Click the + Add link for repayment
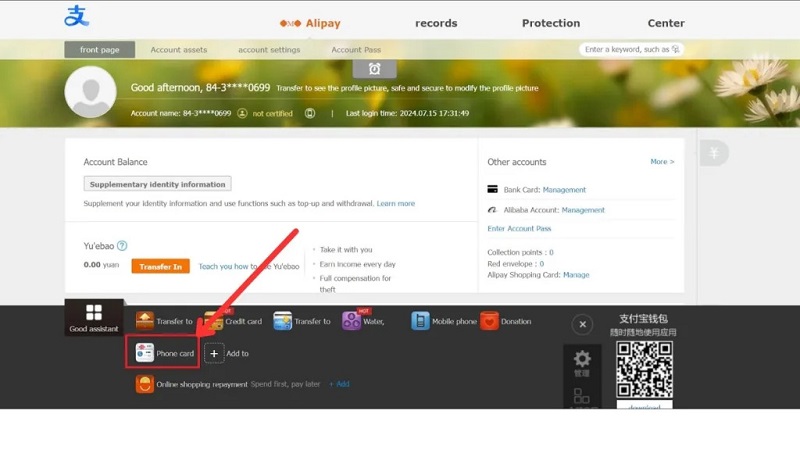 (x=339, y=384)
